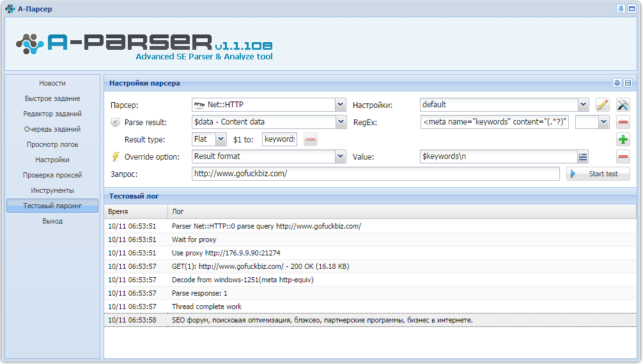Click the lightning bolt Override option icon

(116, 156)
